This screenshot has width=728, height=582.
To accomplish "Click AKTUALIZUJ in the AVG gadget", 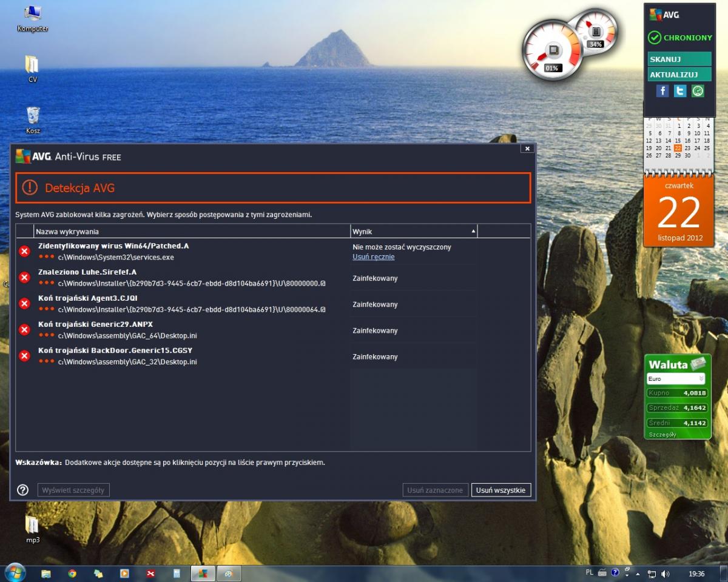I will pos(679,75).
